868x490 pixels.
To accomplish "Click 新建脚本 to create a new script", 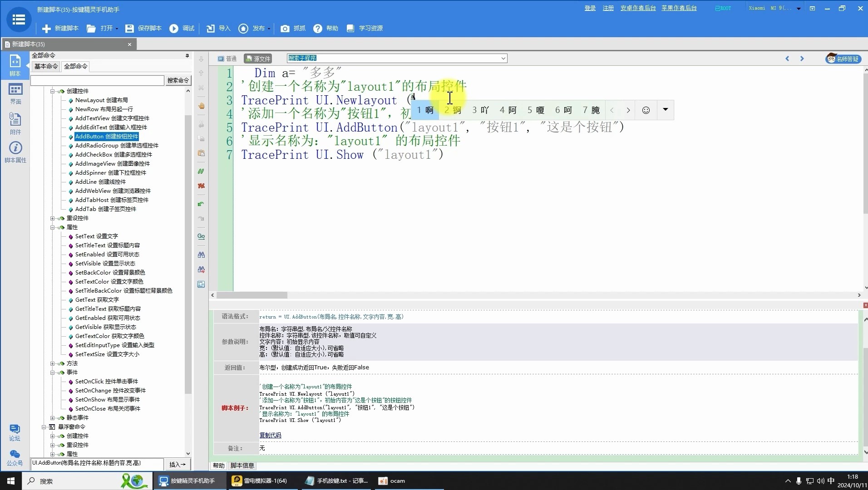I will pos(60,28).
